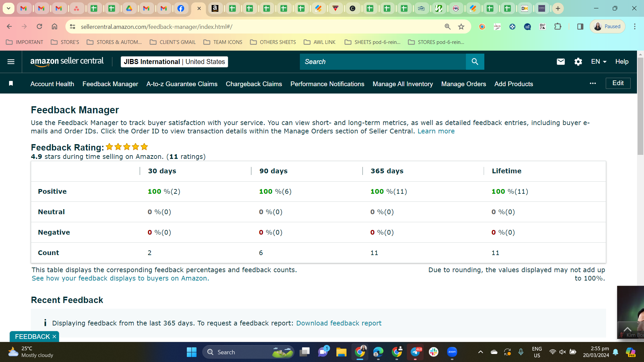Viewport: 644px width, 362px height.
Task: Close the FEEDBACK tab widget
Action: 54,337
